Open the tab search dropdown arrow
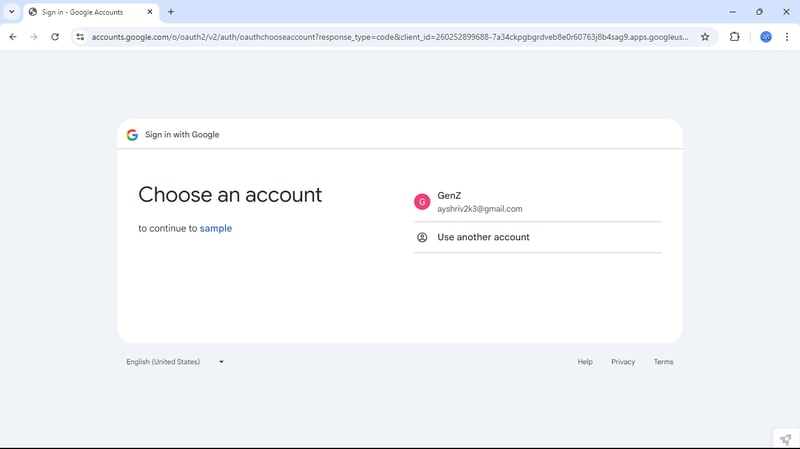This screenshot has height=449, width=800. (12, 12)
